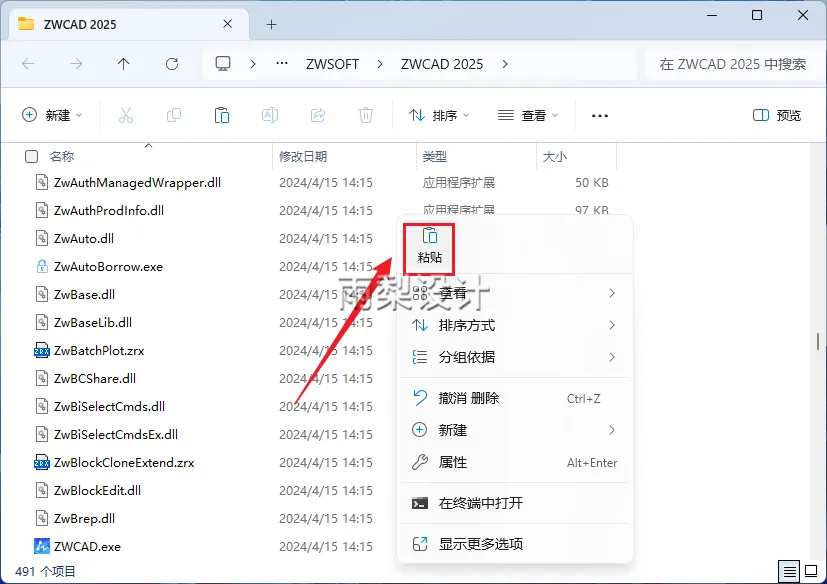The width and height of the screenshot is (827, 584).
Task: Sort by the 名称 column header
Action: coord(62,157)
